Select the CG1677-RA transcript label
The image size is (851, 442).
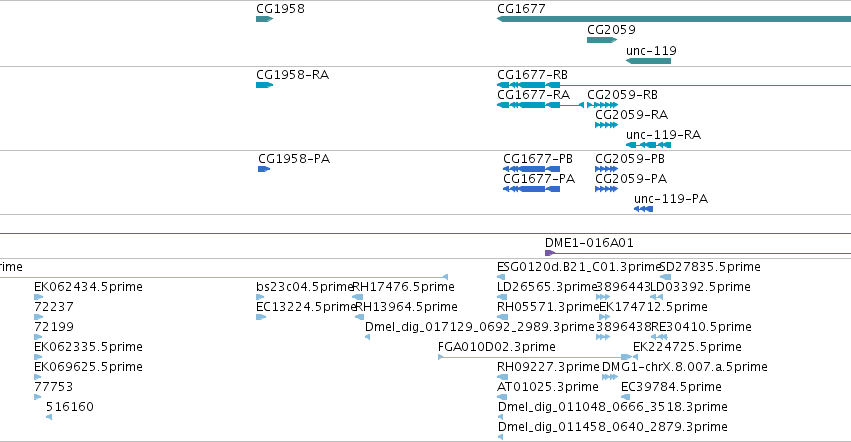pos(534,95)
